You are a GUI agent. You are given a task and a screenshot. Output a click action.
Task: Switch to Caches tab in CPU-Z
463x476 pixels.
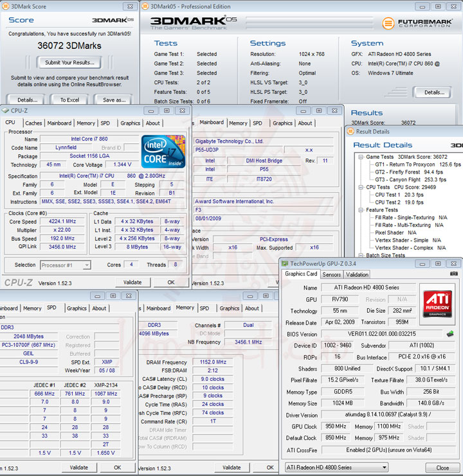33,123
